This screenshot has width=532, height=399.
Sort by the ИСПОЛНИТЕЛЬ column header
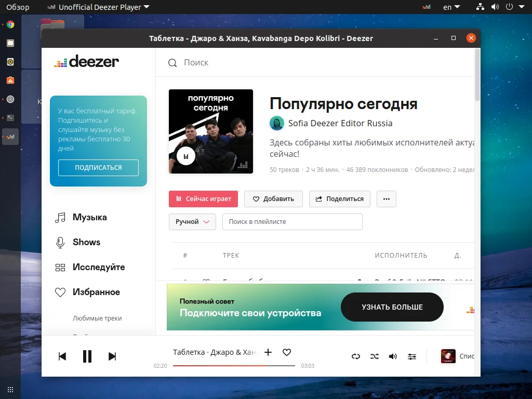pyautogui.click(x=401, y=256)
